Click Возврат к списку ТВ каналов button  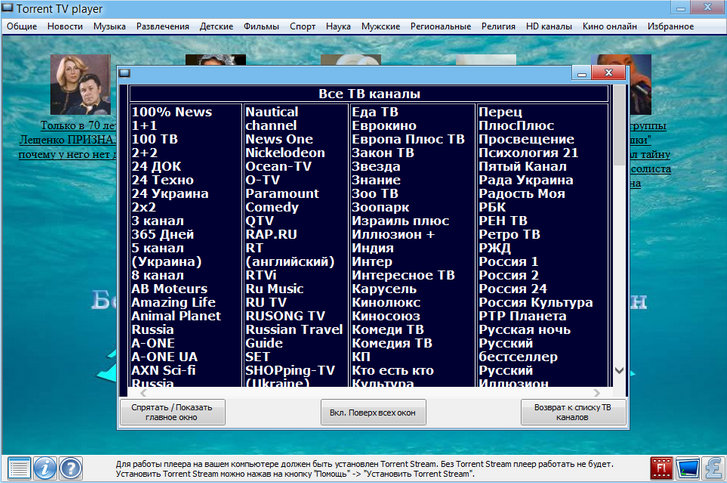pyautogui.click(x=573, y=412)
